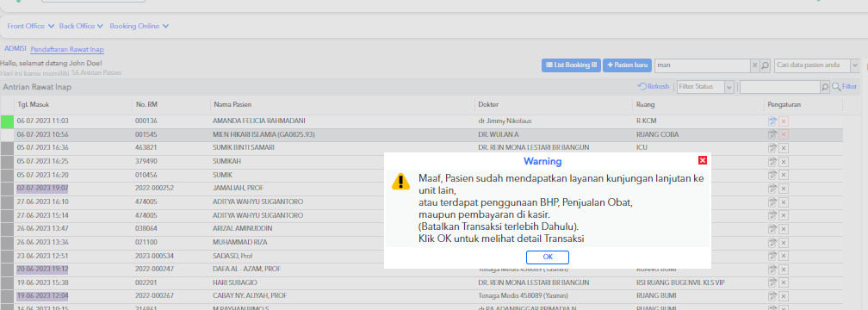Open the Front Office menu
This screenshot has width=868, height=310.
click(30, 26)
